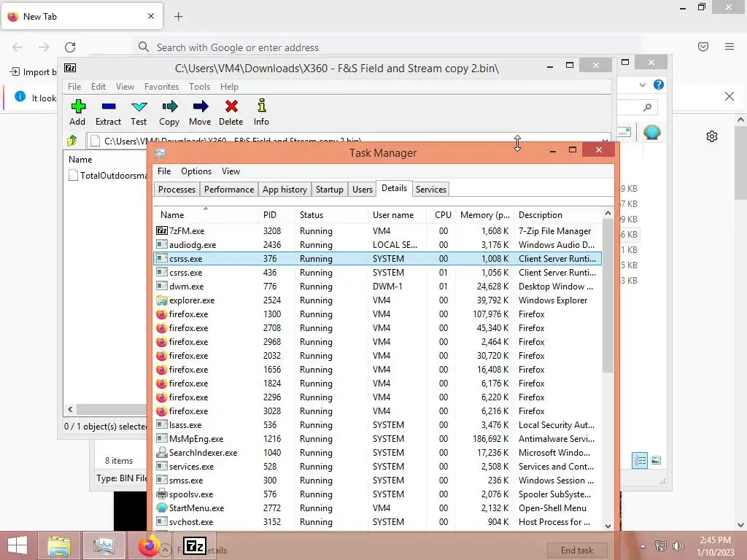Open the 7-Zip address path dropdown
747x560 pixels.
click(x=605, y=141)
